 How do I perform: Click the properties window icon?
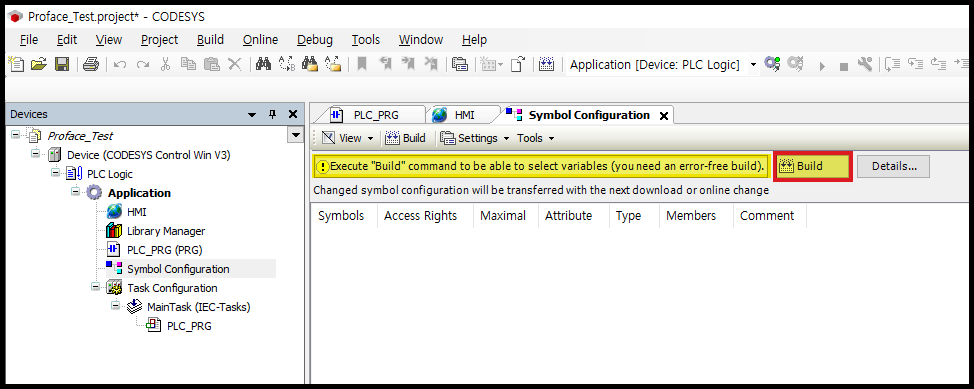click(x=460, y=64)
